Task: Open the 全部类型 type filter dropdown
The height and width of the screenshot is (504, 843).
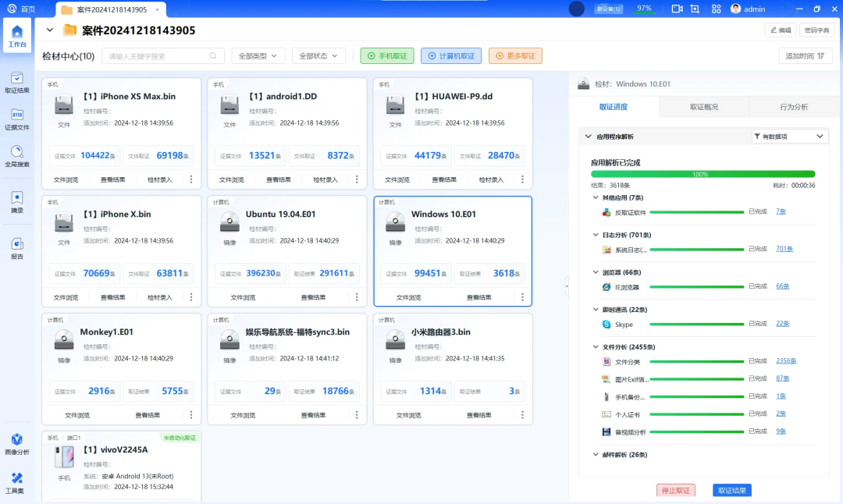Action: [258, 56]
